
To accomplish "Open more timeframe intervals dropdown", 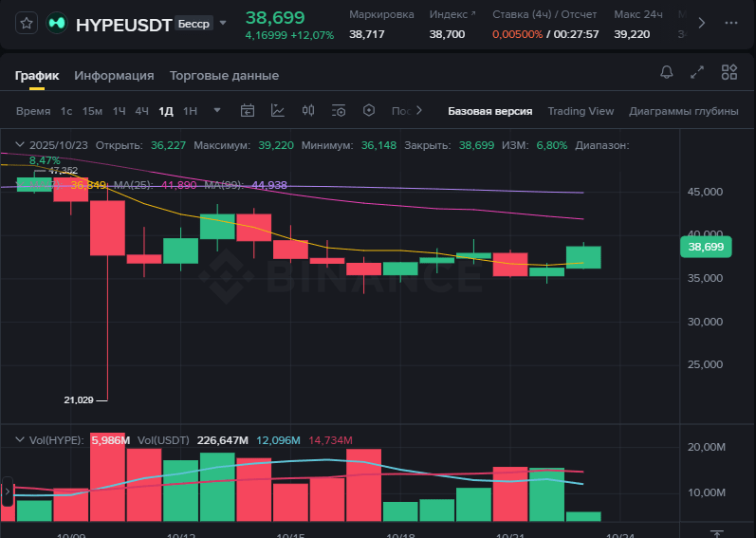I will tap(217, 110).
